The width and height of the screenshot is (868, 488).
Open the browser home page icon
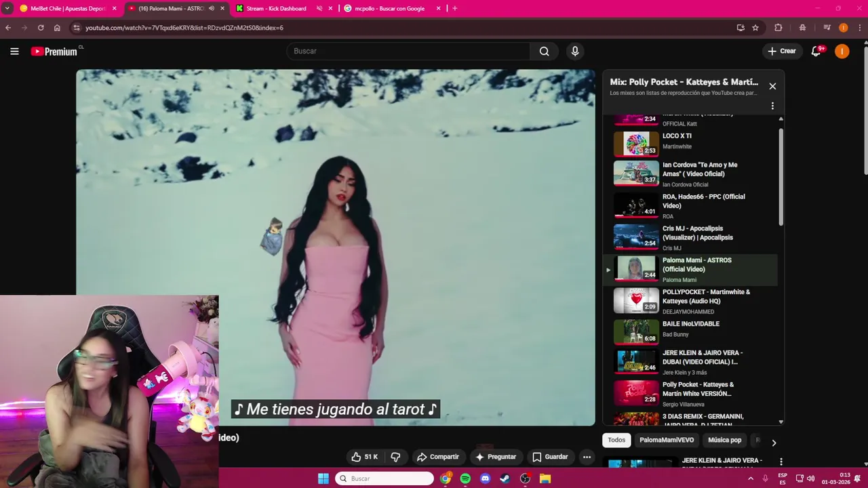point(57,28)
